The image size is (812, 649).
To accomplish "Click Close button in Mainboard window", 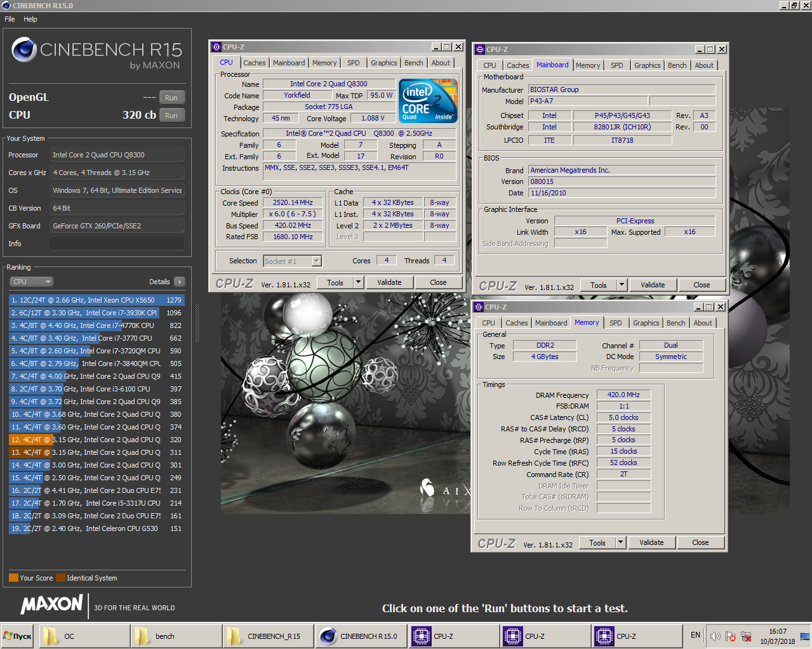I will [x=702, y=285].
